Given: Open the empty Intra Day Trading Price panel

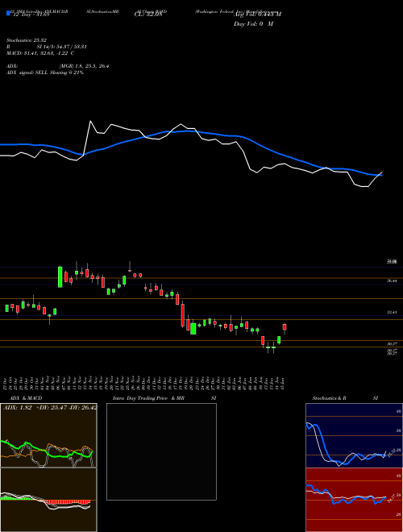Looking at the screenshot, I should (x=161, y=451).
